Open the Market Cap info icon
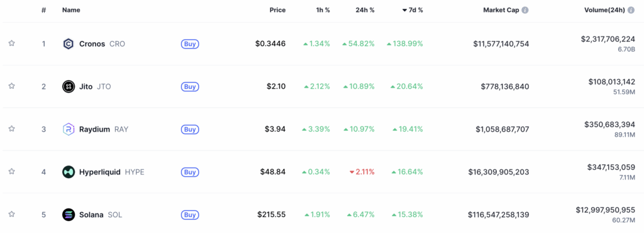 (525, 10)
